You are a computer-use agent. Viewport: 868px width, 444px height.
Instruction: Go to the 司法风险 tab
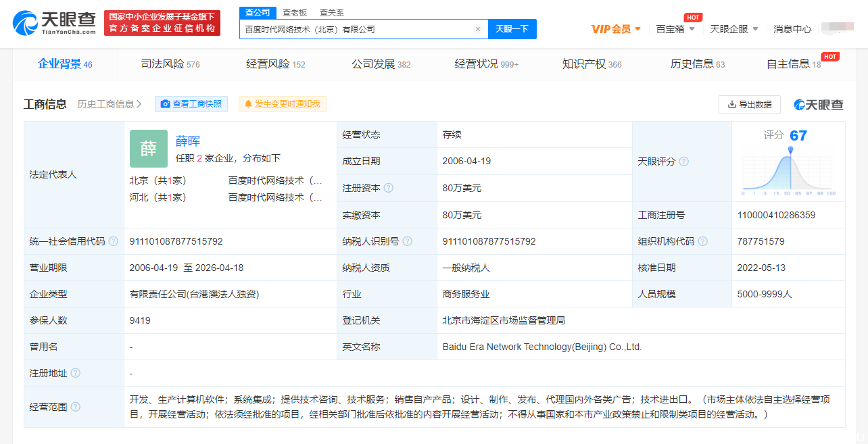[170, 64]
